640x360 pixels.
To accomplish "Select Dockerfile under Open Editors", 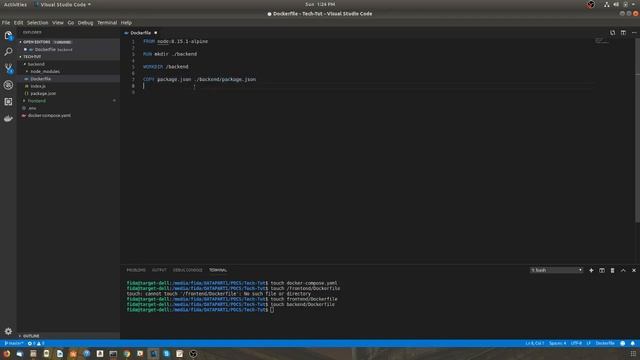I will point(45,49).
